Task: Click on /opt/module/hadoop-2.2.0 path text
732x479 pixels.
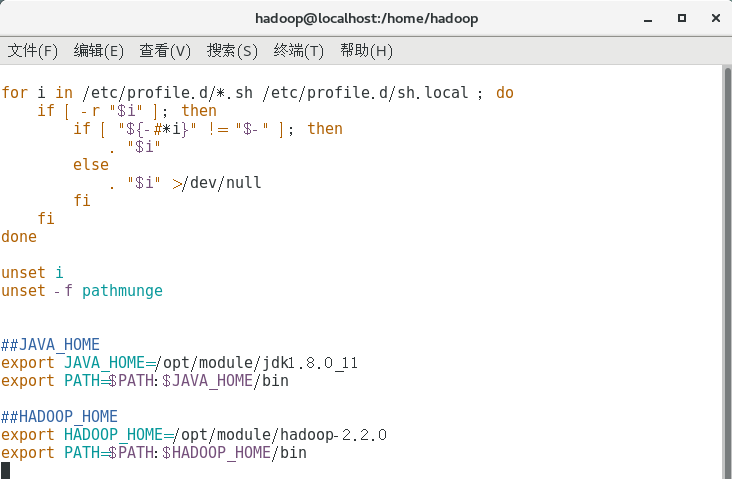Action: (280, 435)
